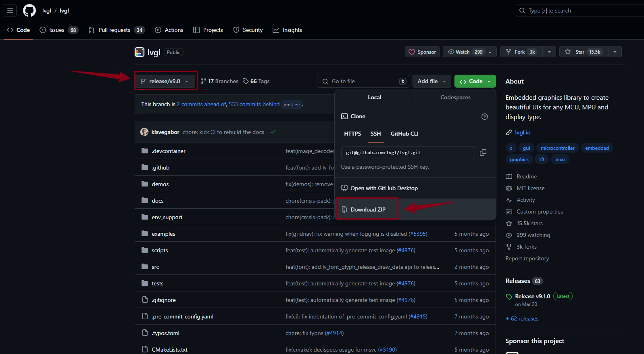Open the Pull requests tab
This screenshot has width=644, height=354.
point(117,30)
